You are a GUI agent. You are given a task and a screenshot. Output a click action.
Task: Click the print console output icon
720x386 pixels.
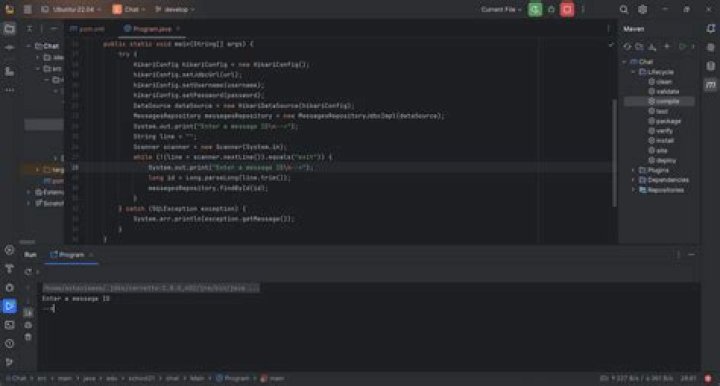(28, 325)
